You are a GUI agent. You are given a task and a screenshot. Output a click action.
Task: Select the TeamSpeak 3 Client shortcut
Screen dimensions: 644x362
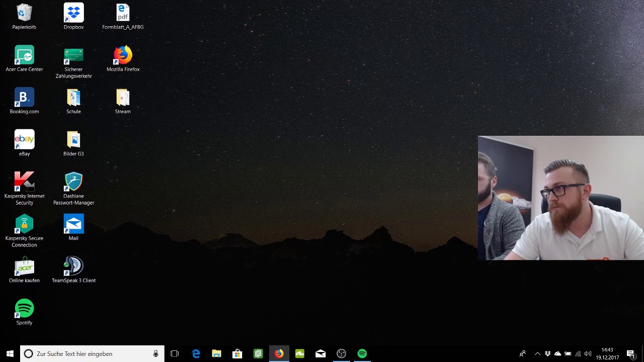[73, 270]
